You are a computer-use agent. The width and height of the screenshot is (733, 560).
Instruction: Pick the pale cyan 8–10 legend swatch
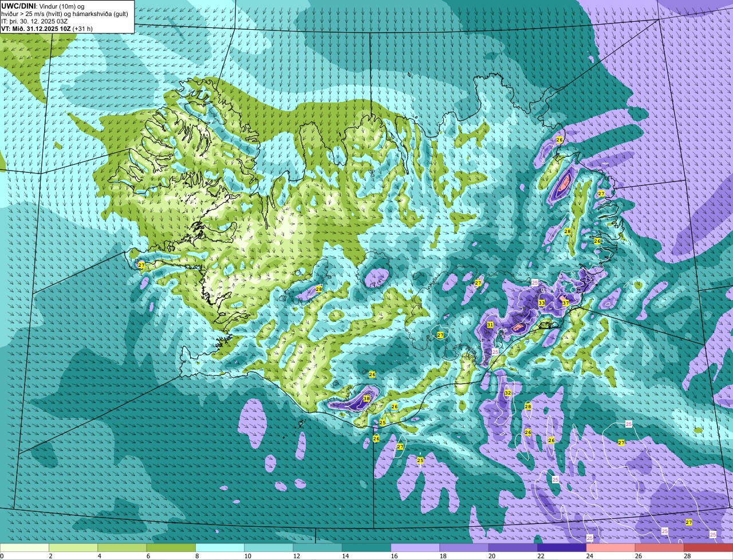click(x=220, y=548)
